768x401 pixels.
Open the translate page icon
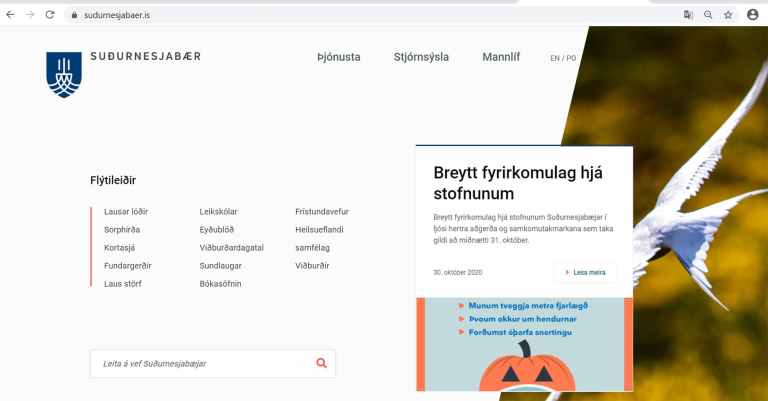coord(688,15)
